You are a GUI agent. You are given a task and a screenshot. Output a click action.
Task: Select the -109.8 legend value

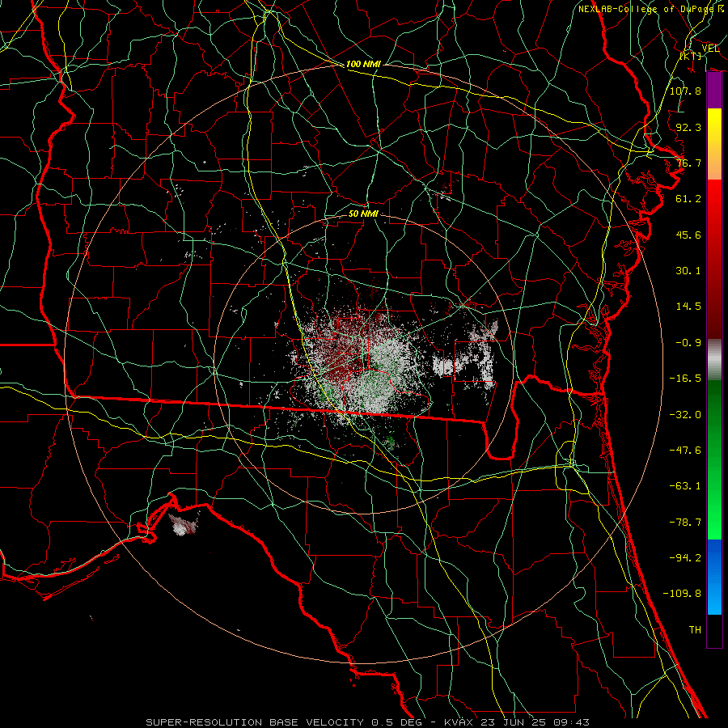click(682, 594)
